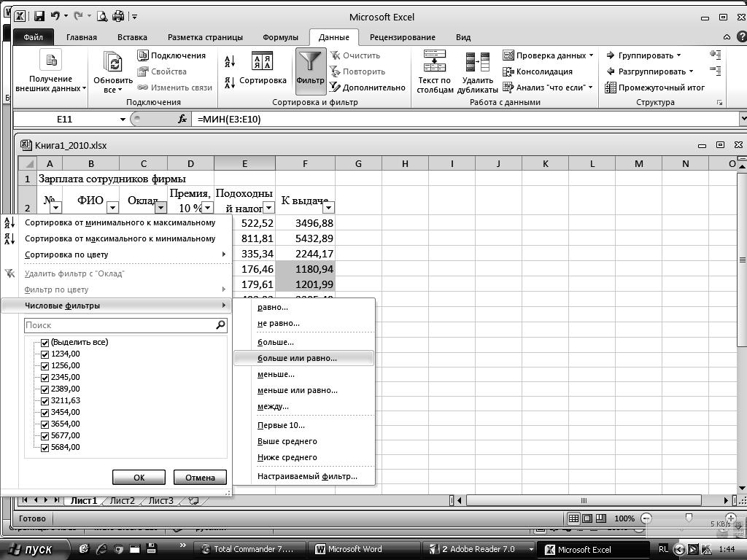The image size is (747, 560).
Task: Toggle the (Выделить все) checkbox
Action: coord(44,343)
